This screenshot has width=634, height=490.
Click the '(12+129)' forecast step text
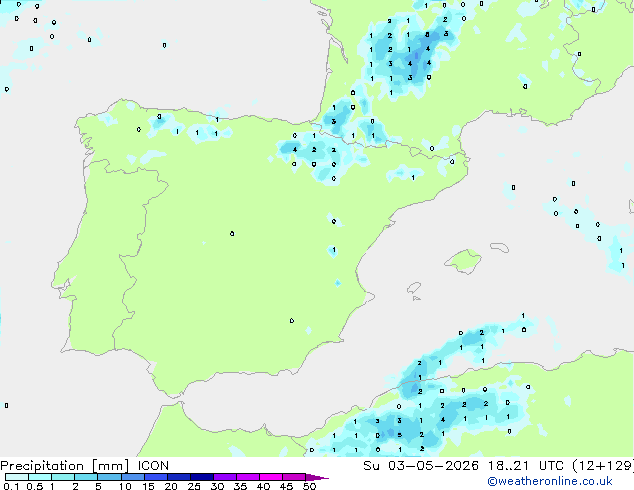point(603,466)
